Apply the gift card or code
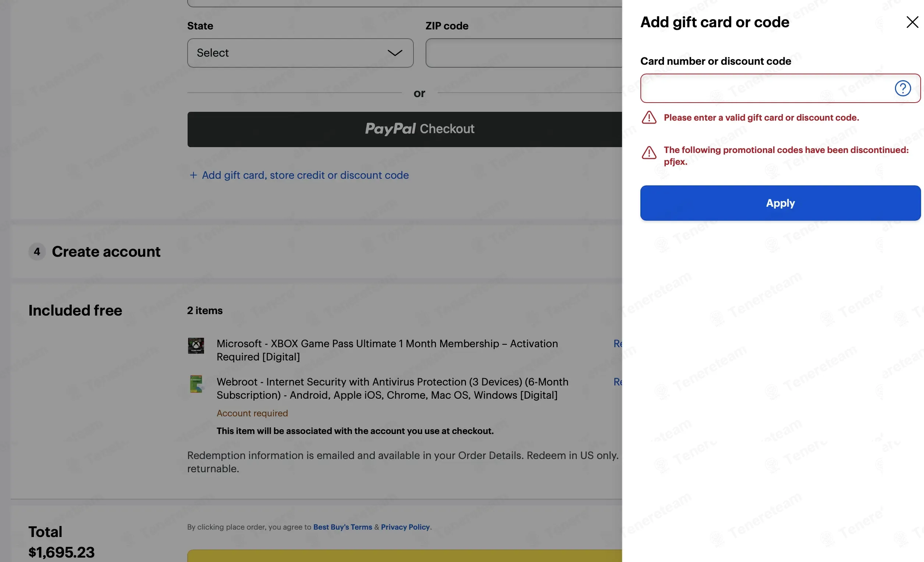 tap(780, 203)
